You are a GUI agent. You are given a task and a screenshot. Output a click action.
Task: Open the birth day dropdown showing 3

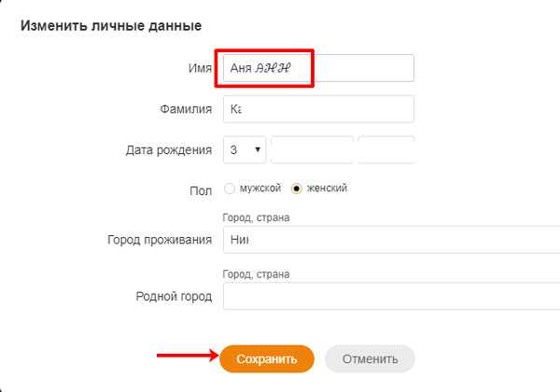pyautogui.click(x=245, y=149)
